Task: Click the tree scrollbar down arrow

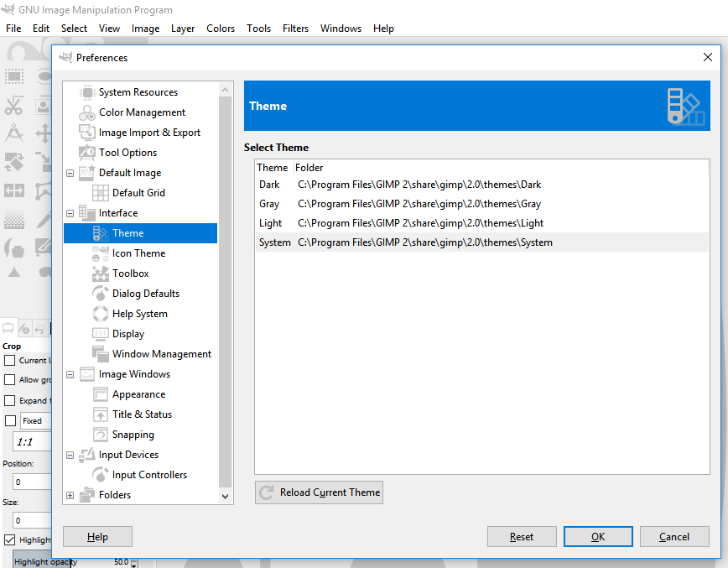Action: click(225, 496)
